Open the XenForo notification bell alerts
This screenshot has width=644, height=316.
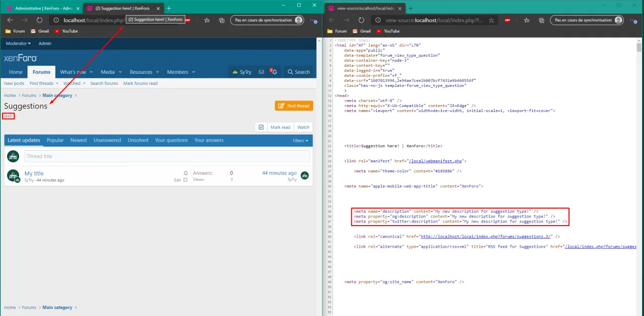coord(274,72)
